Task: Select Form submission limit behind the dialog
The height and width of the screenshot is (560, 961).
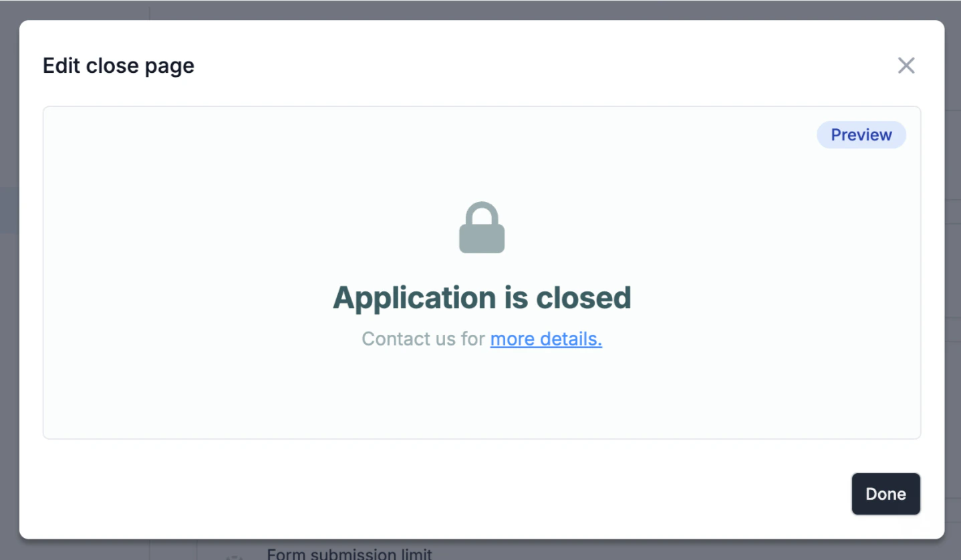Action: 350,554
